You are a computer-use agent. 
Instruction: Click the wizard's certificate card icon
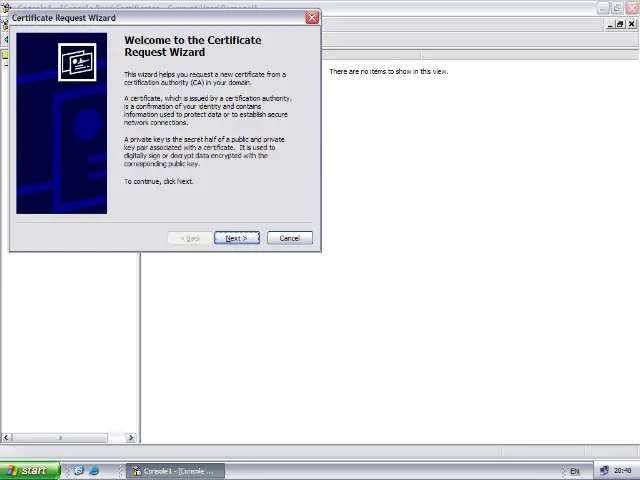pos(77,62)
